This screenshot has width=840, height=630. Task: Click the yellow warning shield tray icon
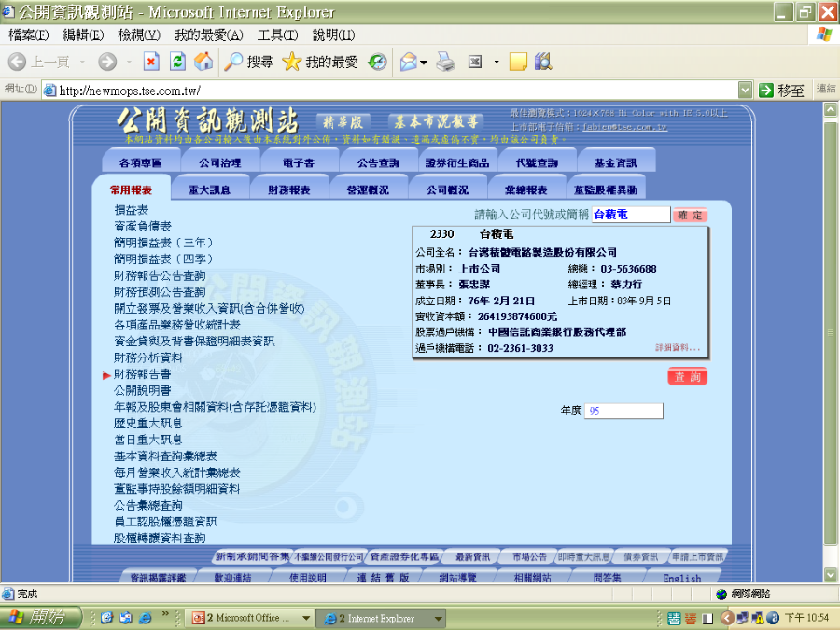758,618
